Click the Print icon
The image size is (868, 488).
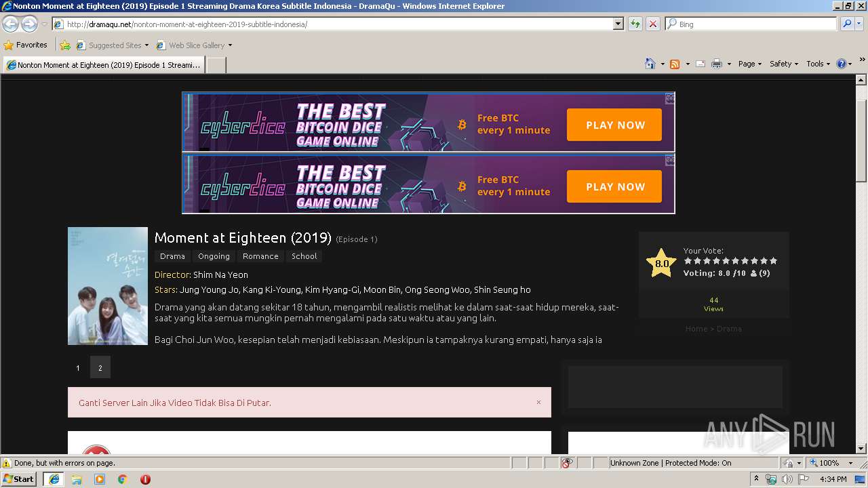coord(717,64)
